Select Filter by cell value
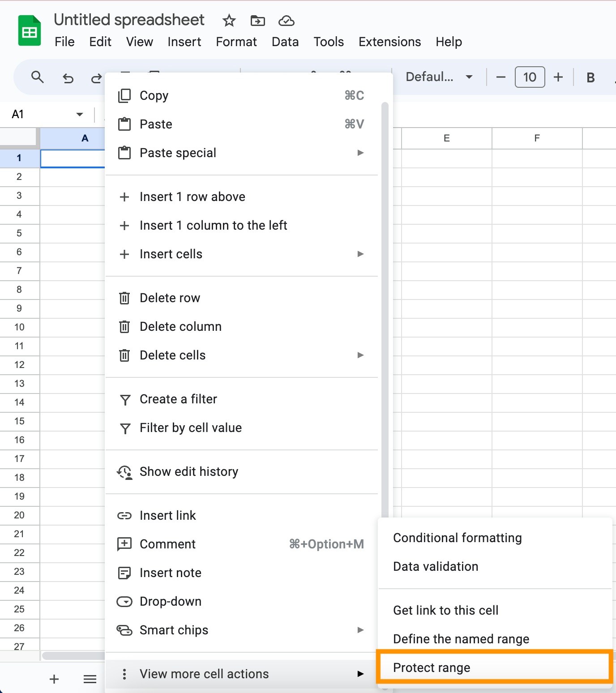The image size is (616, 693). pos(242,428)
